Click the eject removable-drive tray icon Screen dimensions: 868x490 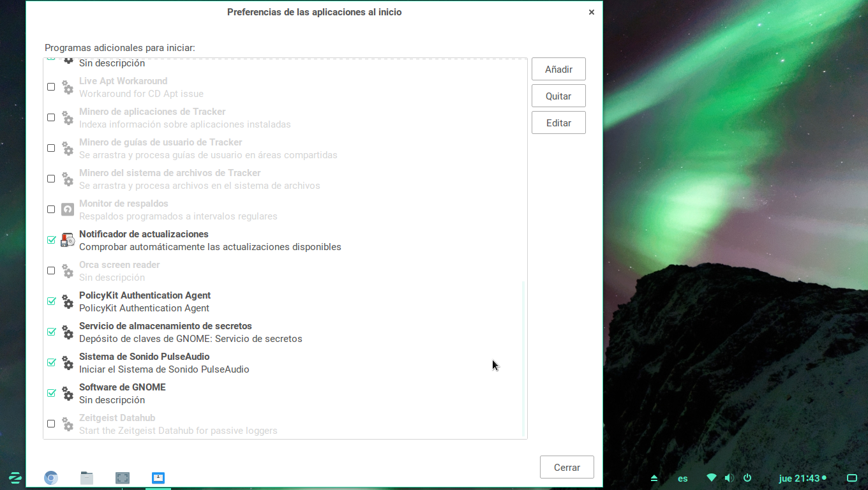pyautogui.click(x=654, y=479)
